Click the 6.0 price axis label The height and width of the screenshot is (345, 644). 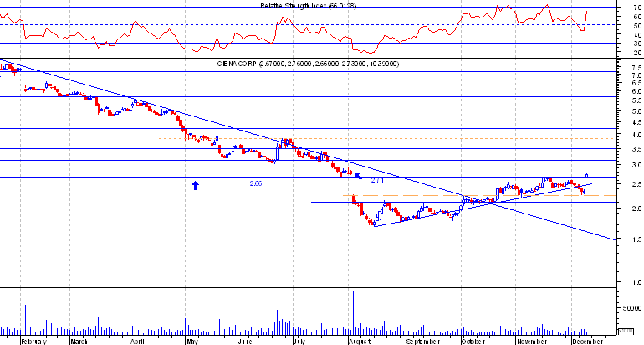coord(637,91)
